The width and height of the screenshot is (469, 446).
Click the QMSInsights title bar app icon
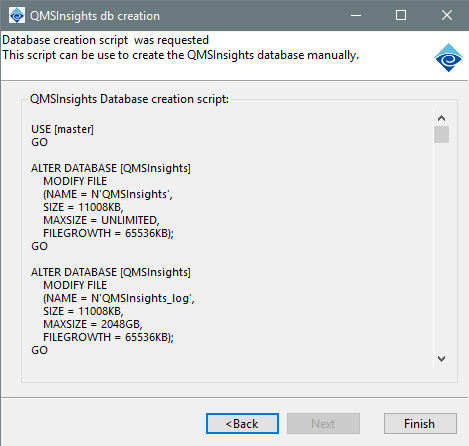coord(17,15)
